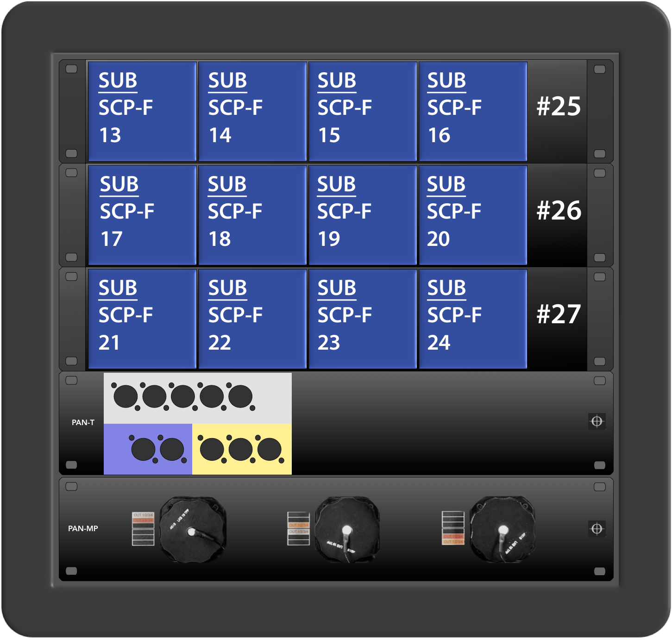Screen dimensions: 672x640
Task: Click the PAN-MP panel label
Action: (x=83, y=528)
